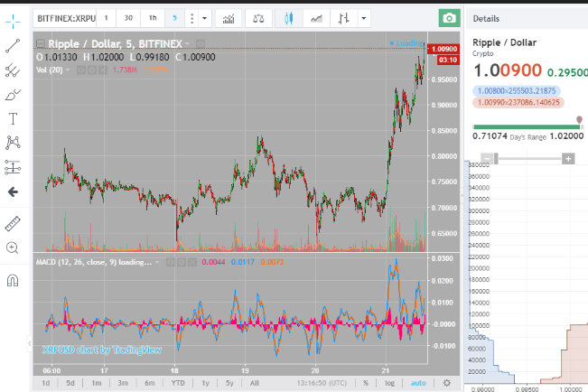Screen dimensions: 588x392
Task: Select the zoom in magnifier tool
Action: [x=13, y=248]
